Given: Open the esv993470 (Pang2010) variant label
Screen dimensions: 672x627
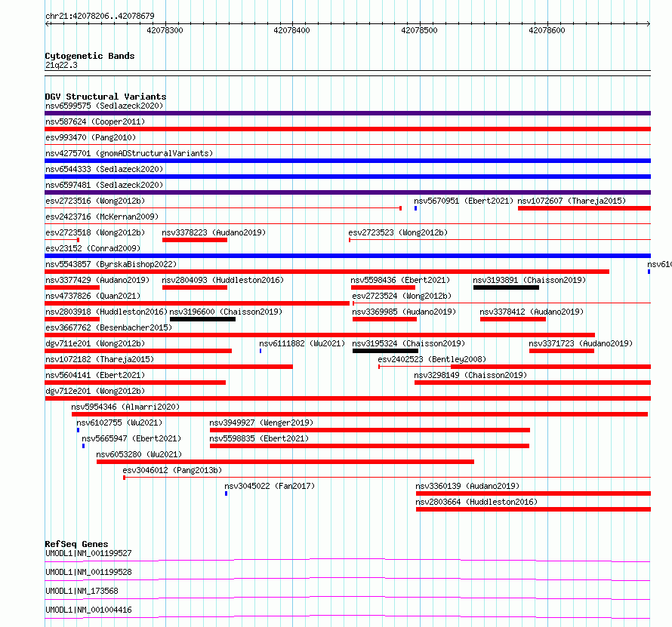Looking at the screenshot, I should tap(91, 137).
